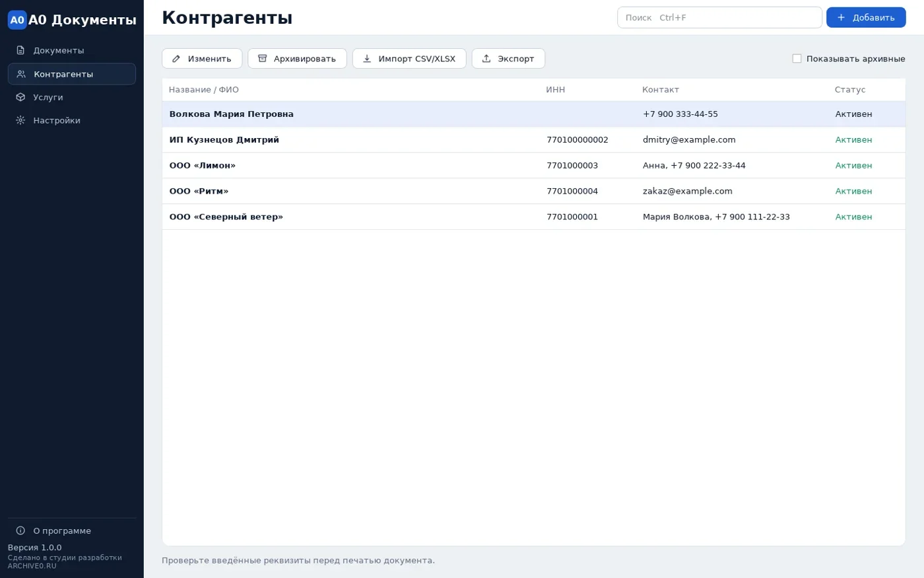The width and height of the screenshot is (924, 578).
Task: Click the Активен status of ООО «Ритм»
Action: click(854, 192)
